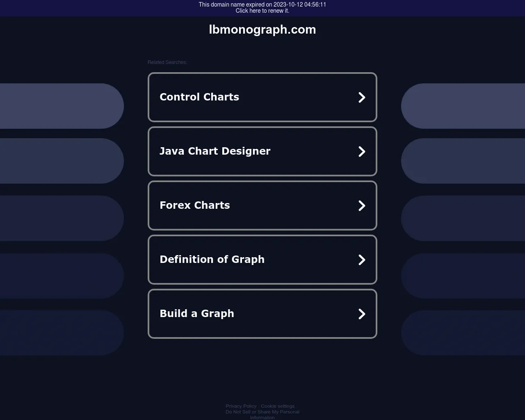Screen dimensions: 525x420
Task: Click the chevron arrow beside Java Chart Designer
Action: 361,151
